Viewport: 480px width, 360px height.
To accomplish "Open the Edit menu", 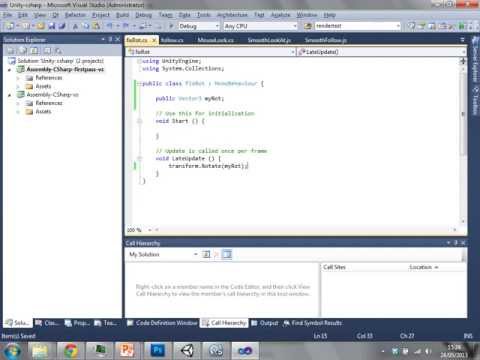I will point(23,15).
